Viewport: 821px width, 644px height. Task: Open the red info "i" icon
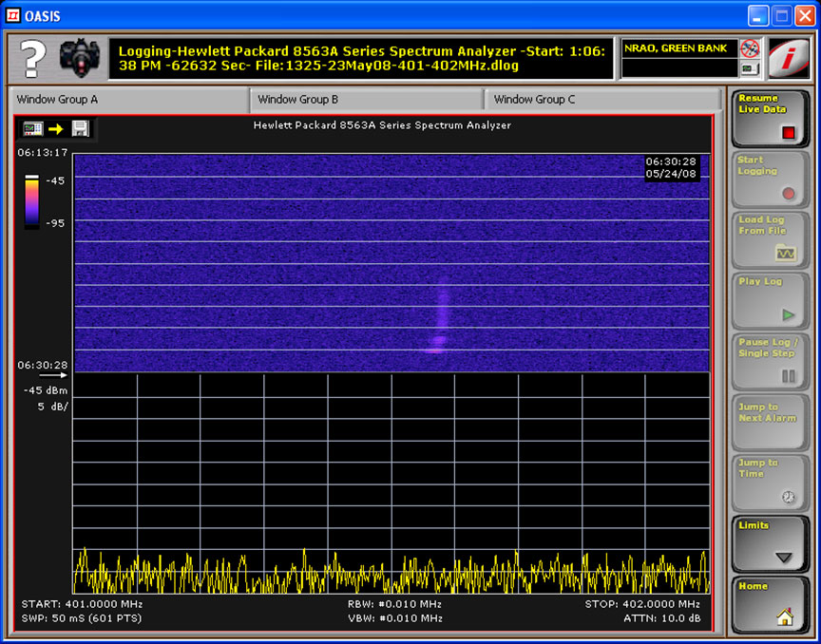[x=789, y=59]
